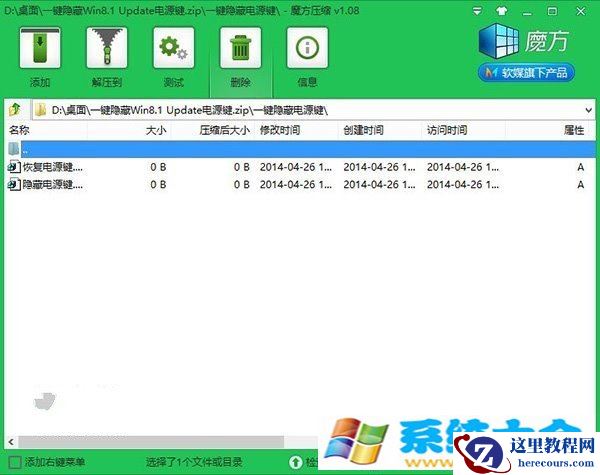Sort by 大小 column header
Screen dimensions: 600x475
156,131
